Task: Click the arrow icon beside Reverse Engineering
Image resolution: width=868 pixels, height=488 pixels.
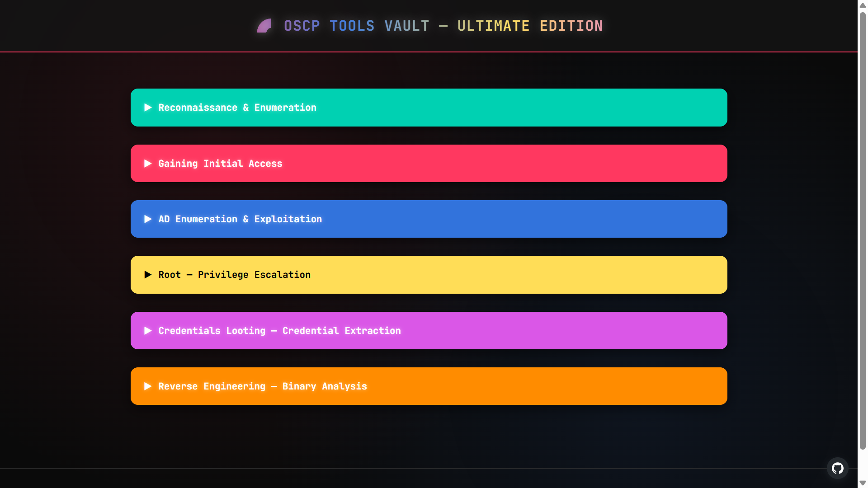Action: pos(148,386)
